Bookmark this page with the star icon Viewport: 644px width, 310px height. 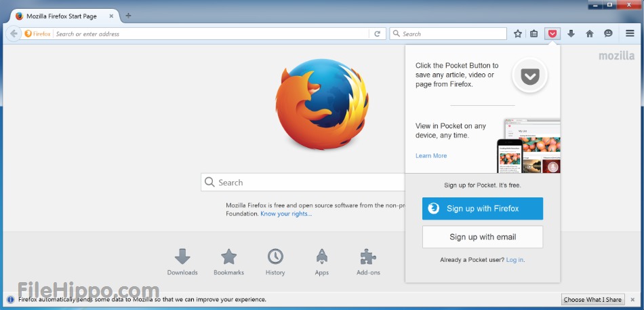click(518, 34)
